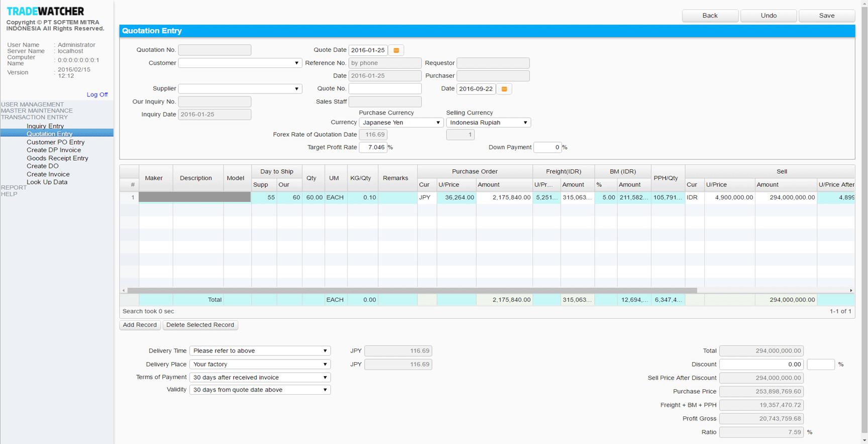Click Delete Selected Record button
Screen dimensions: 868x444
[x=200, y=325]
